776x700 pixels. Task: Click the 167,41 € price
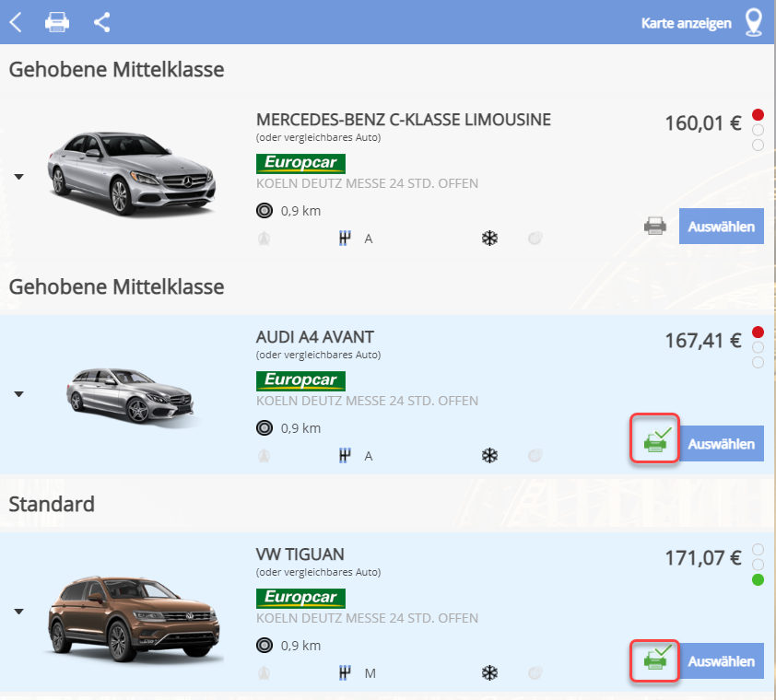pyautogui.click(x=703, y=341)
